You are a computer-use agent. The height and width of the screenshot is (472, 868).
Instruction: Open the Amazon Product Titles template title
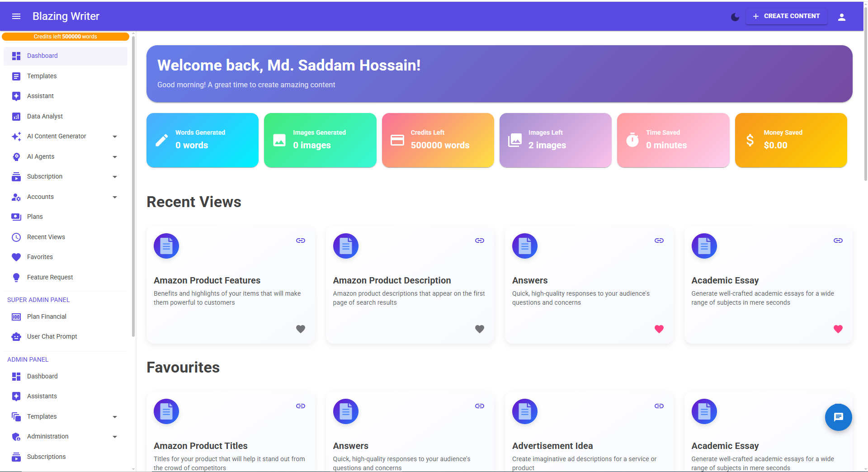[x=201, y=446]
